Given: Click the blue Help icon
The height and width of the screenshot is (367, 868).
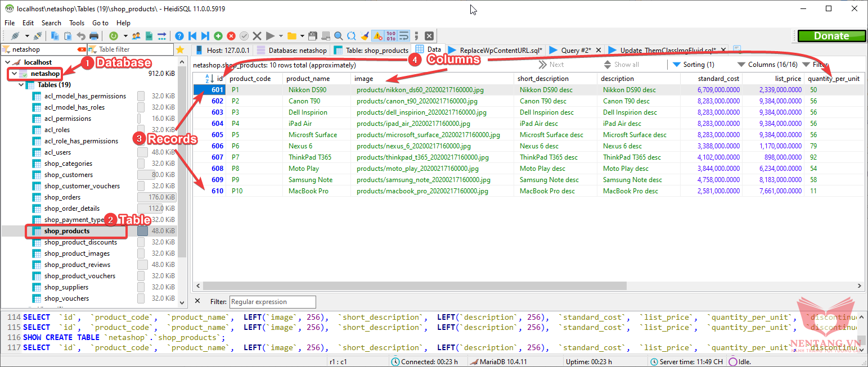Looking at the screenshot, I should (179, 36).
